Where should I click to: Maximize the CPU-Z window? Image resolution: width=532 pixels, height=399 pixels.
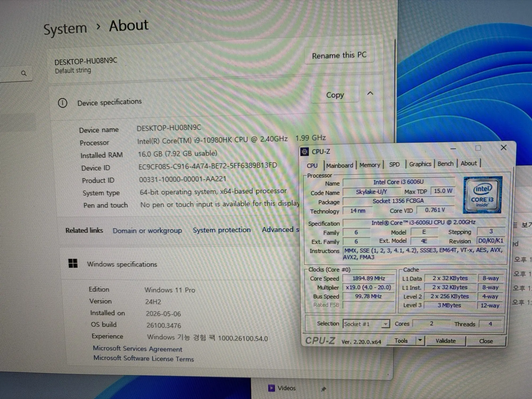tap(478, 148)
